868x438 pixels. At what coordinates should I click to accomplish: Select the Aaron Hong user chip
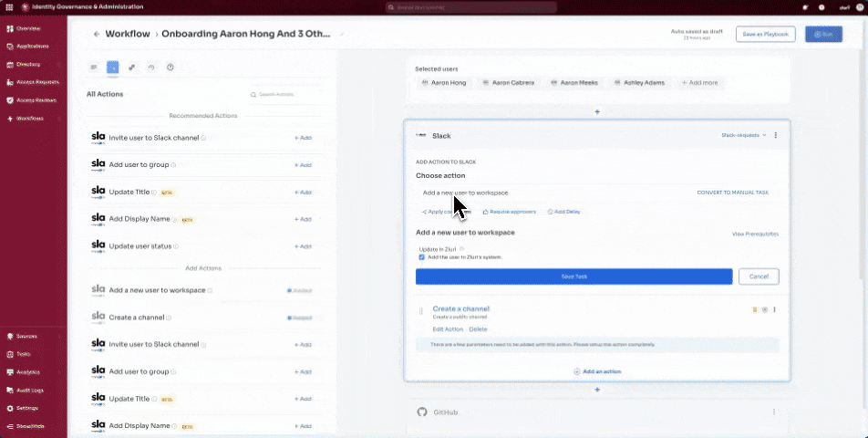coord(444,83)
